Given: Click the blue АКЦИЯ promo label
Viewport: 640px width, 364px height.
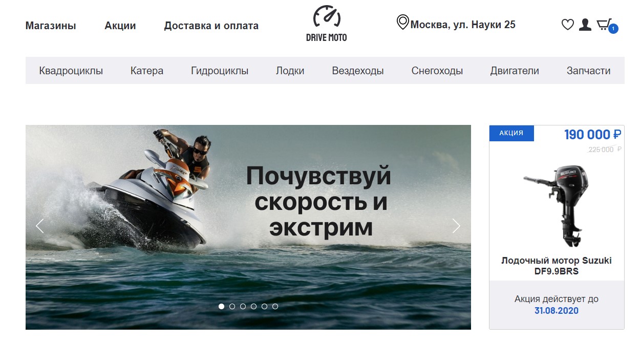Looking at the screenshot, I should 511,133.
